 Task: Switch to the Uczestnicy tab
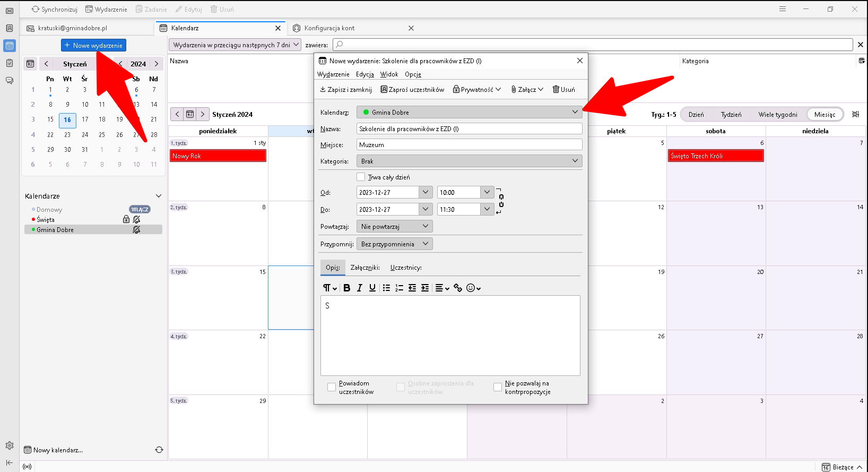click(406, 268)
